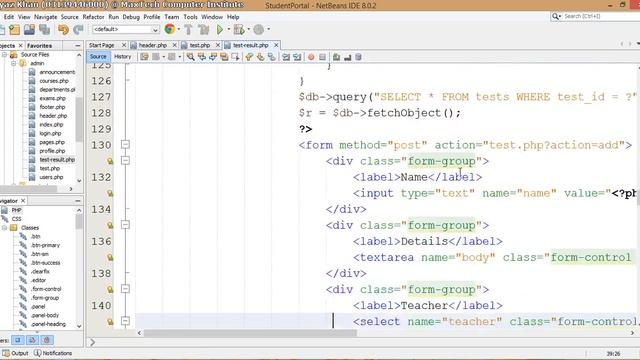Collapse the Classes node in Navigator
640x360 pixels.
click(4, 228)
